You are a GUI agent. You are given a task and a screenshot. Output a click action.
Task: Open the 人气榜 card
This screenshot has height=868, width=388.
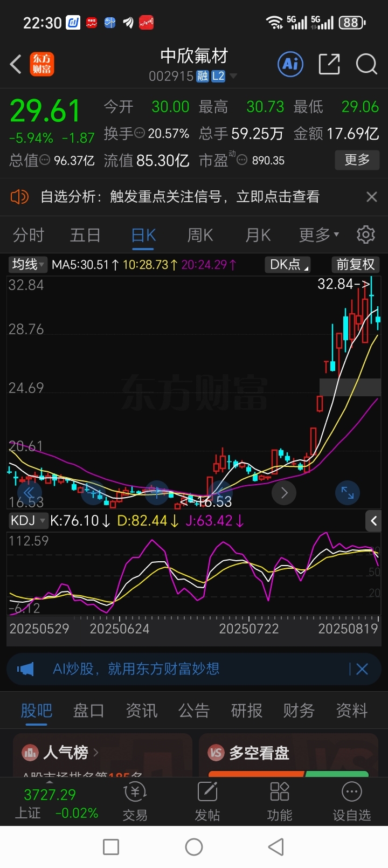[102, 755]
